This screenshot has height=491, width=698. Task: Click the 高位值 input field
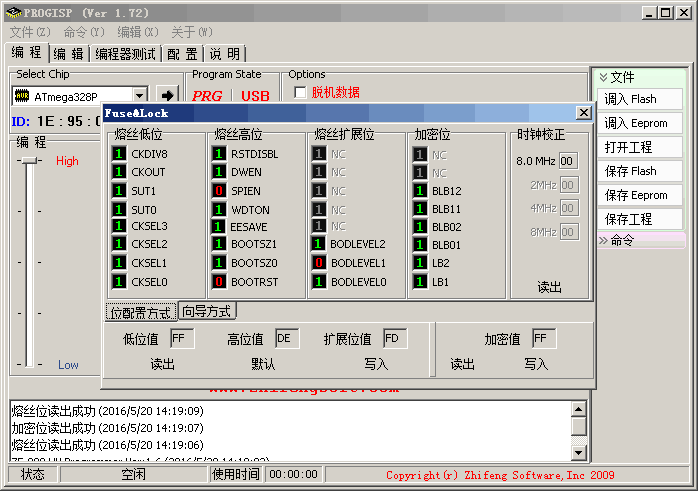tap(287, 339)
